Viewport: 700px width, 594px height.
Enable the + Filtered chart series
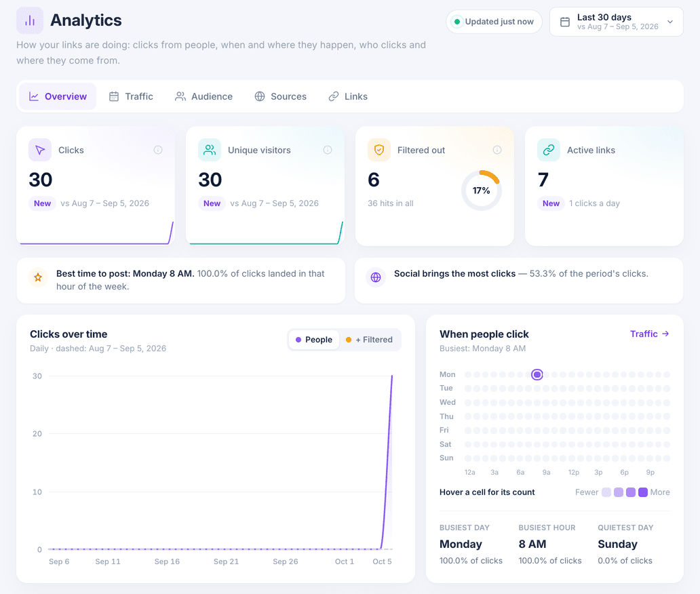coord(369,340)
